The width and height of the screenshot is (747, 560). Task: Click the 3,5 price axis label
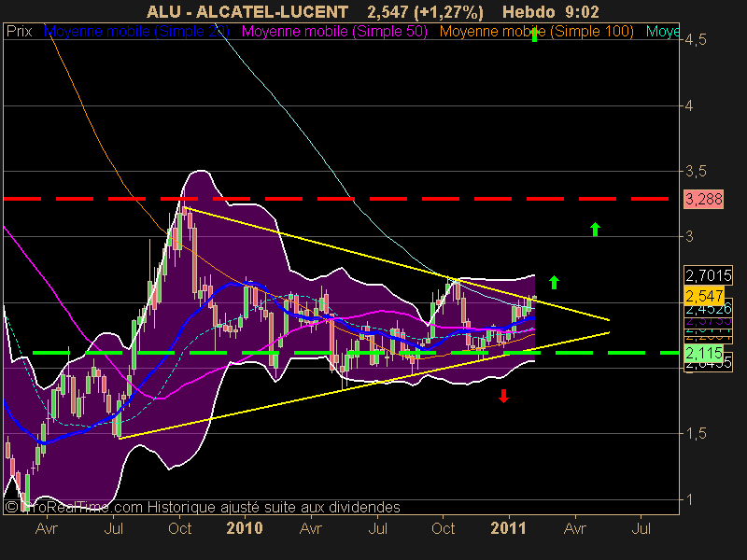point(696,172)
